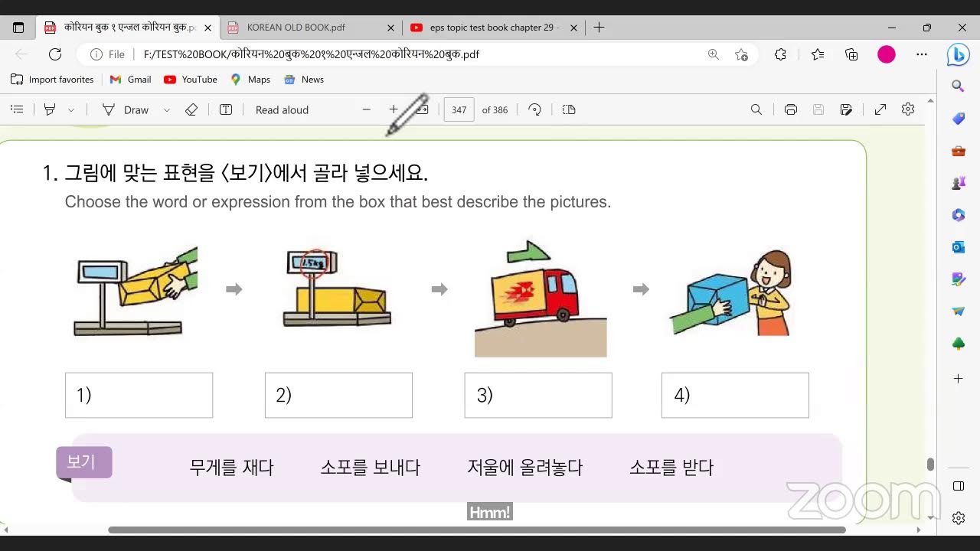The image size is (980, 551).
Task: Open Settings and more menu
Action: (922, 54)
